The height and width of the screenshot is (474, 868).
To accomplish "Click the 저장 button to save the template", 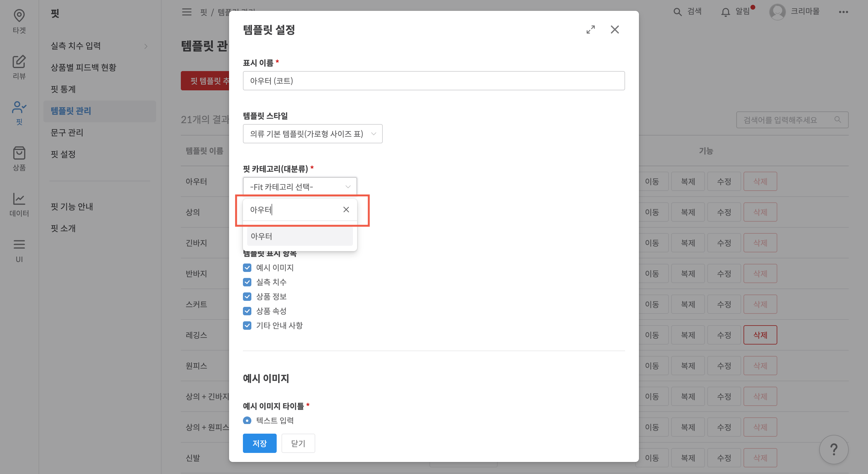I will click(x=259, y=443).
